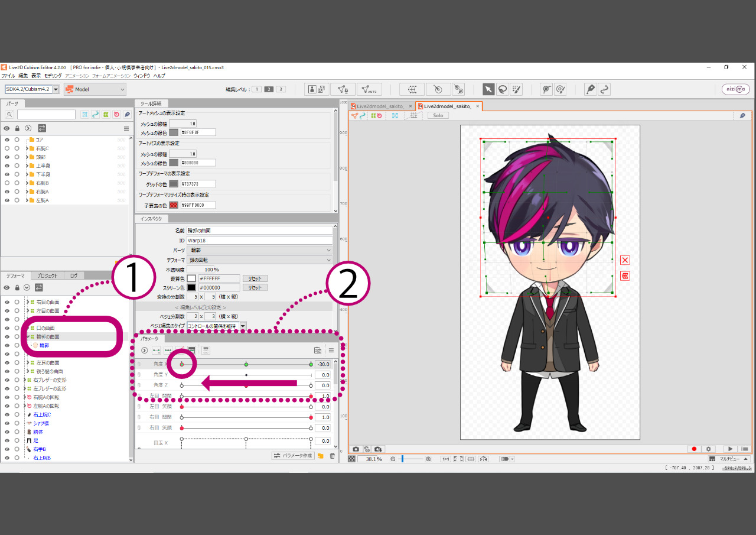The width and height of the screenshot is (756, 535).
Task: Click the art mesh filter in Parts panel
Action: click(85, 114)
